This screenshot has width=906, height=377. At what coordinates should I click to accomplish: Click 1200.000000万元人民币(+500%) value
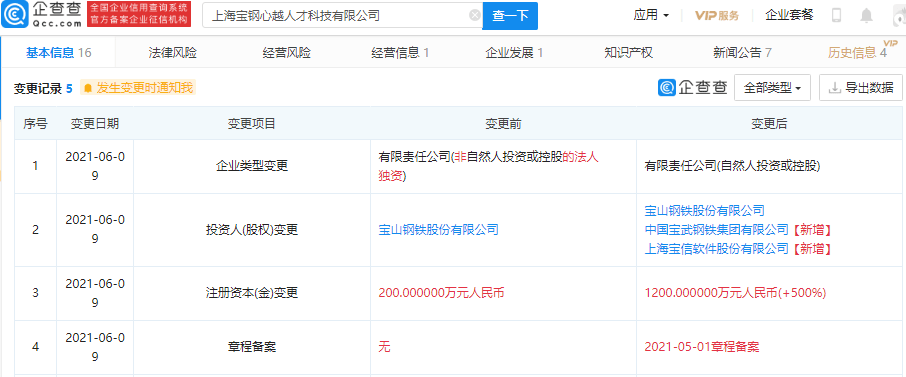coord(735,293)
